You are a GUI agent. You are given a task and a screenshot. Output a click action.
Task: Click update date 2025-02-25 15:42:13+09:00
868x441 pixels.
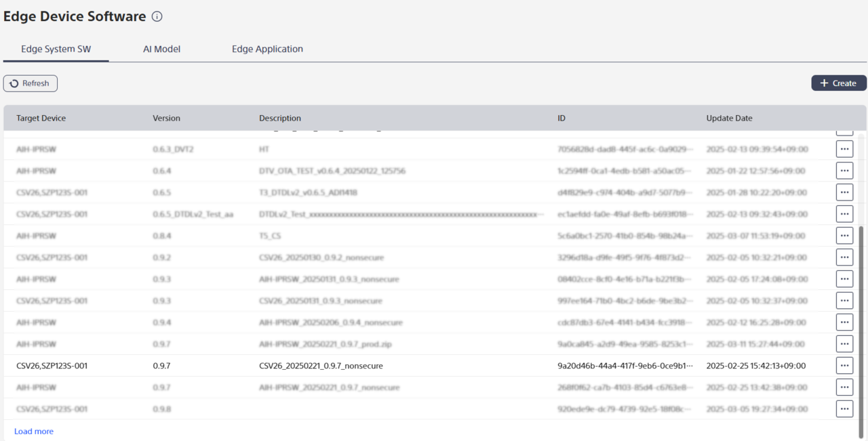[756, 366]
